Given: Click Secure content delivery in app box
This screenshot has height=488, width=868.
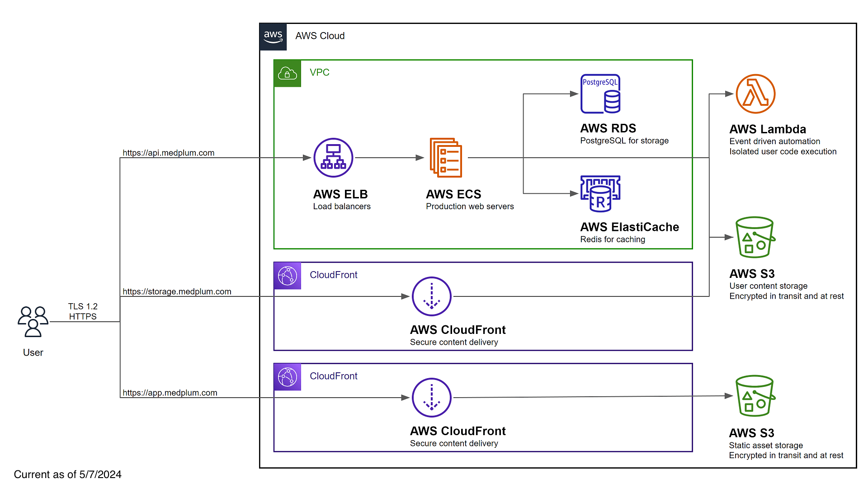Looking at the screenshot, I should pos(454,444).
